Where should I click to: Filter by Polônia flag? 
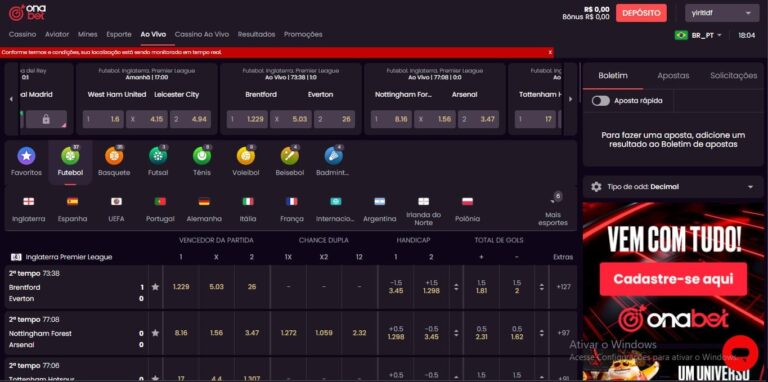[x=467, y=201]
